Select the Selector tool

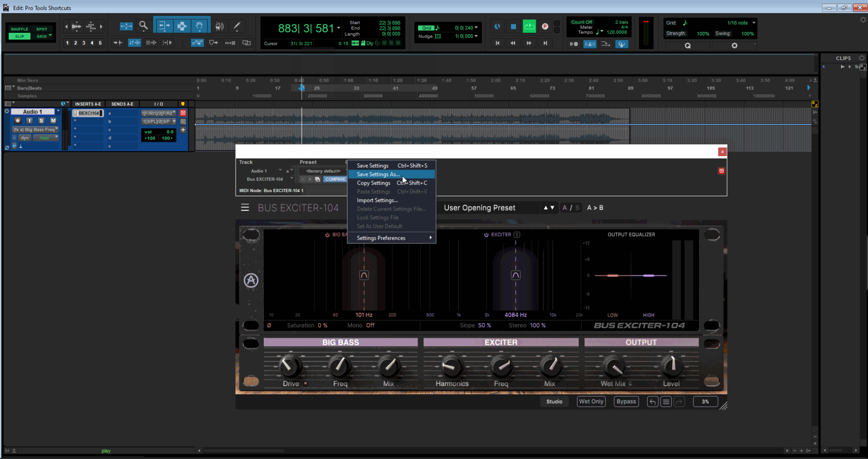(x=182, y=26)
